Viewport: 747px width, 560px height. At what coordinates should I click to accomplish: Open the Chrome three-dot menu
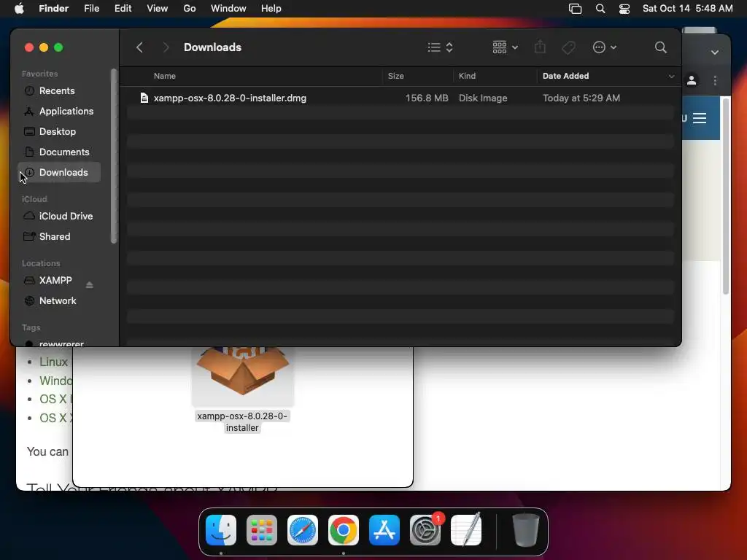tap(715, 80)
